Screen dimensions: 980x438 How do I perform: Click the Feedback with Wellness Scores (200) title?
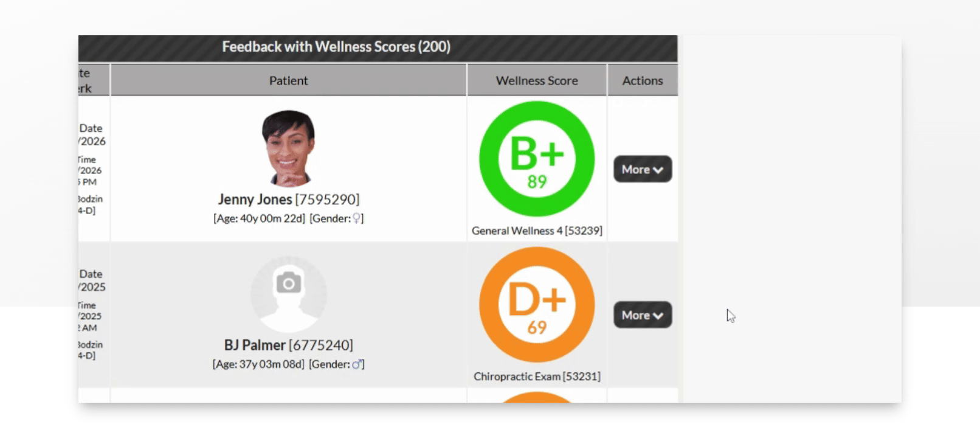tap(336, 47)
